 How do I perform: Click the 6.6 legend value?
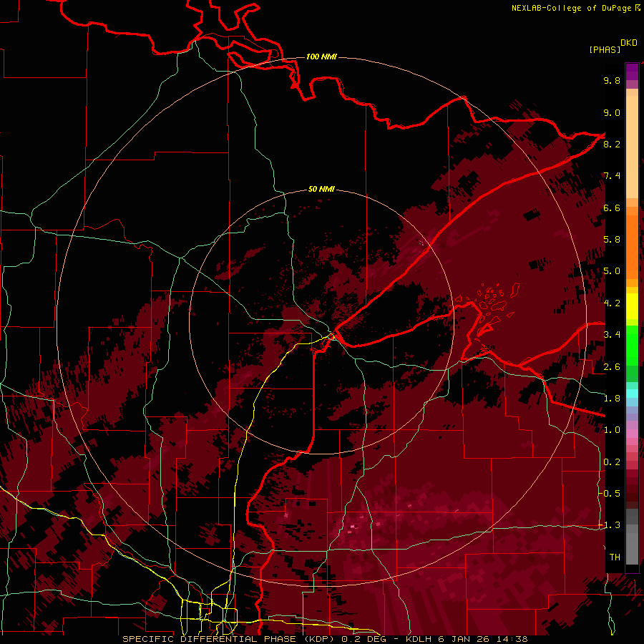[x=612, y=208]
